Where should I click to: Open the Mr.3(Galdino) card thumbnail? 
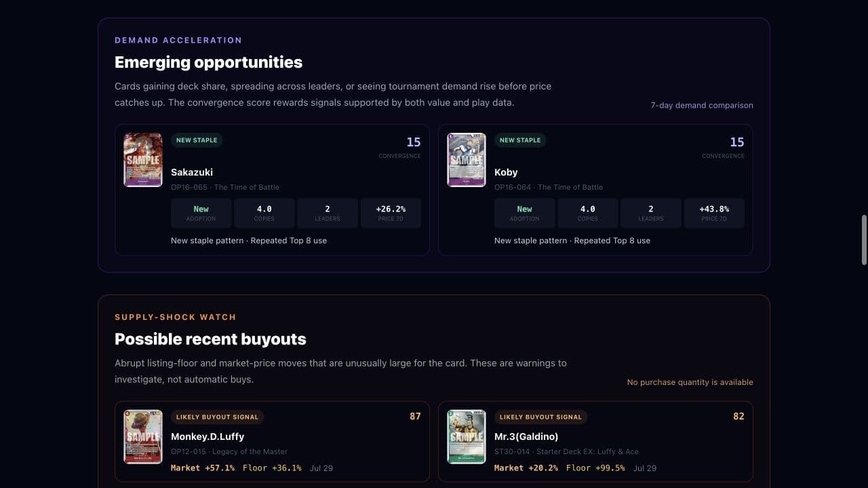click(467, 436)
